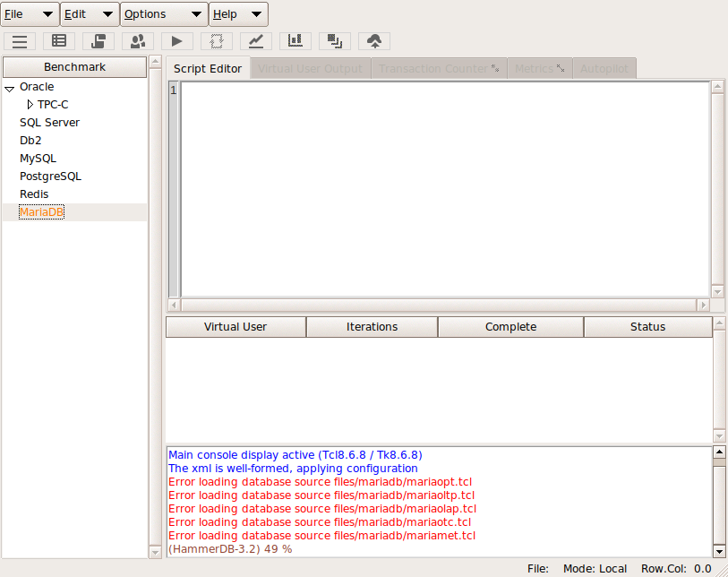The height and width of the screenshot is (577, 728).
Task: Open the Help menu
Action: (238, 14)
